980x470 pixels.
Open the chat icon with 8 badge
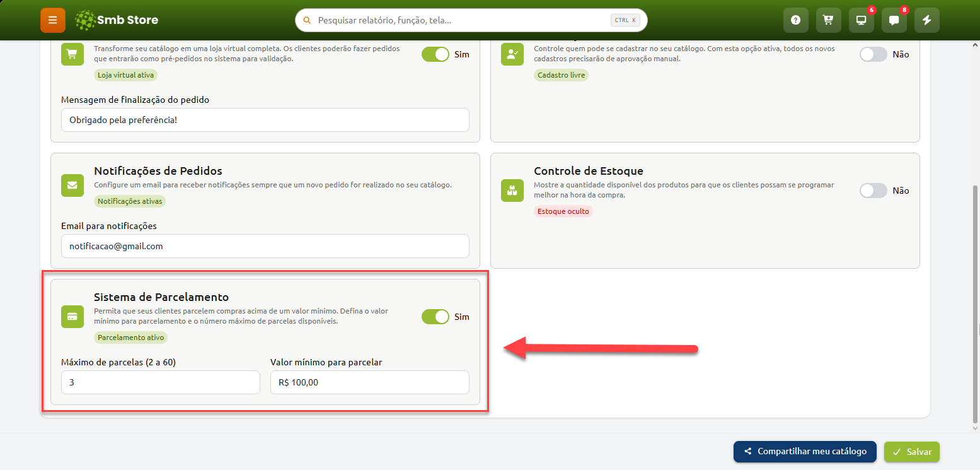click(894, 20)
